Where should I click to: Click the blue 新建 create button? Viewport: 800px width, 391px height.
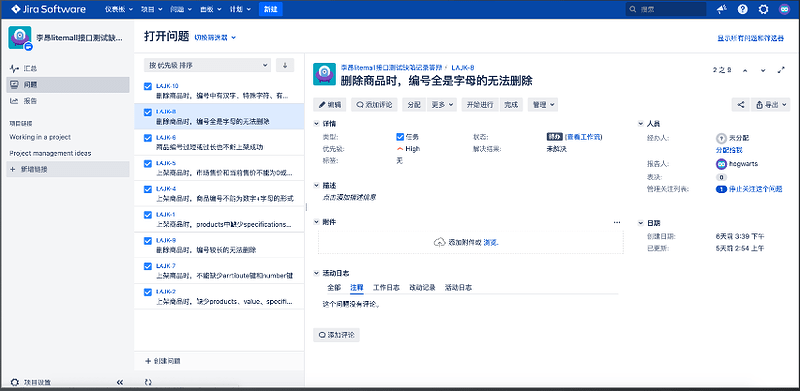tap(270, 9)
